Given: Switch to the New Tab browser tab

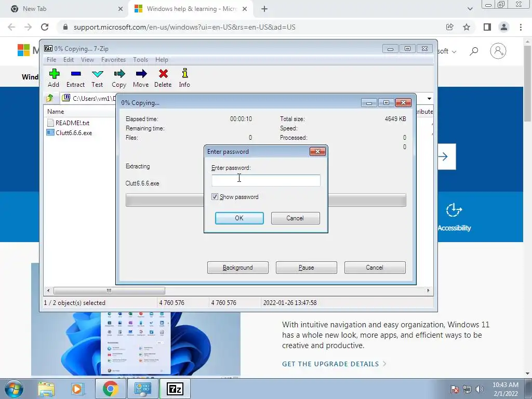Looking at the screenshot, I should tap(64, 9).
